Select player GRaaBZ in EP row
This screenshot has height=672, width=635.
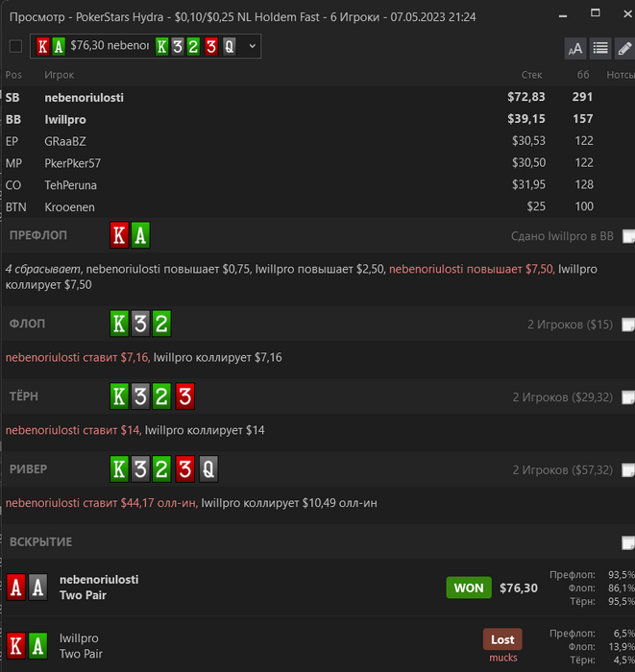pos(65,141)
